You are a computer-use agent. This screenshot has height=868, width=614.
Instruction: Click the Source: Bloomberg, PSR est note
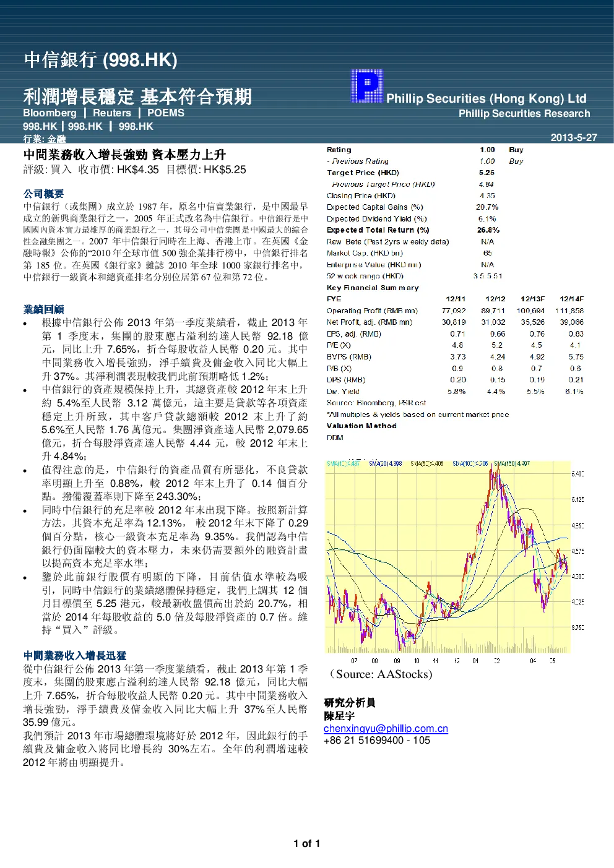376,403
